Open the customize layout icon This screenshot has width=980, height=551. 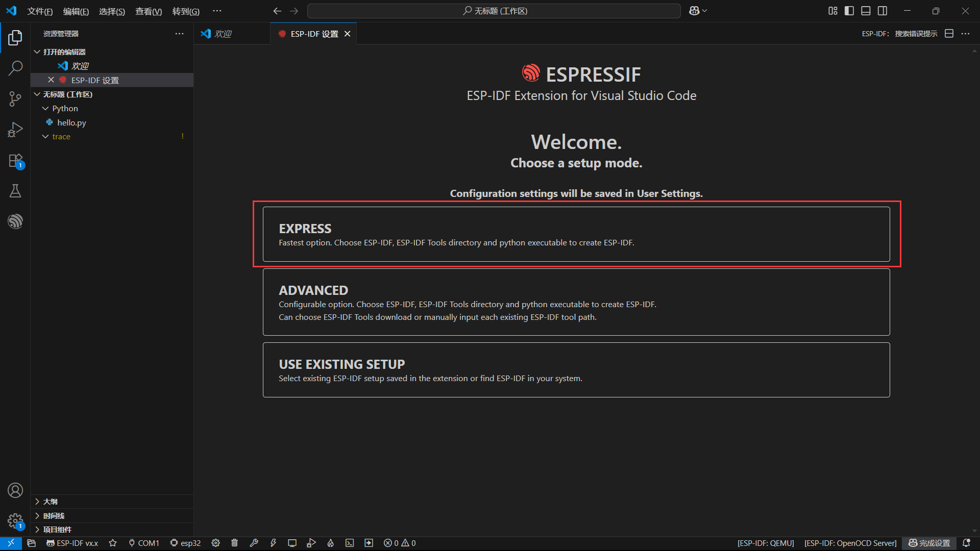click(833, 11)
